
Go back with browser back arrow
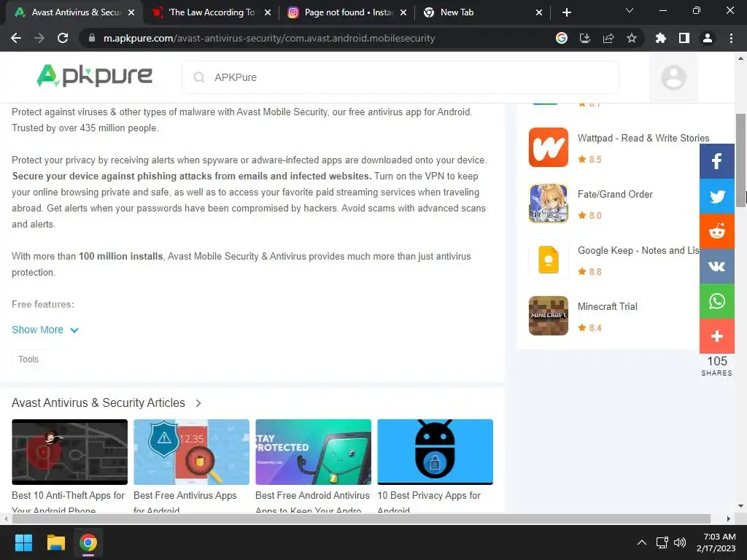pyautogui.click(x=16, y=38)
